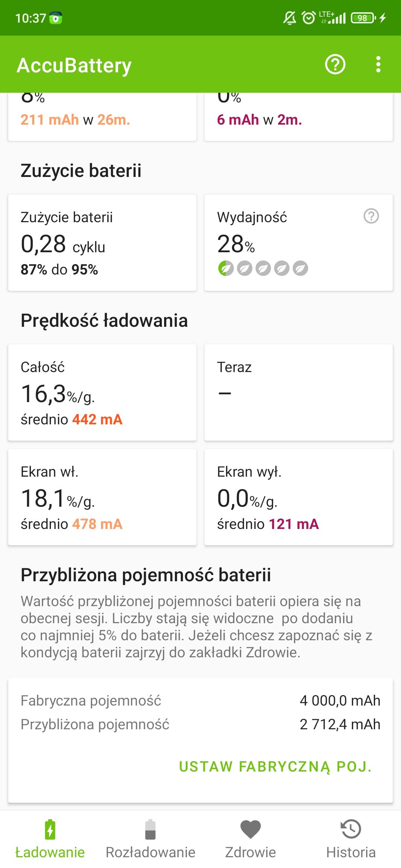The image size is (401, 868).
Task: Tap the green efficiency leaf rating
Action: [226, 268]
